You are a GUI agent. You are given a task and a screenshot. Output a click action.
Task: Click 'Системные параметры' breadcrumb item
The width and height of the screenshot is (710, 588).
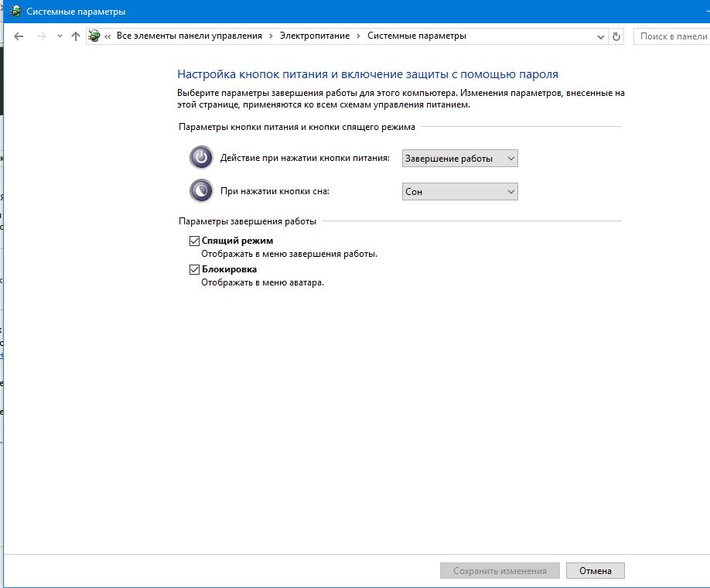coord(417,36)
